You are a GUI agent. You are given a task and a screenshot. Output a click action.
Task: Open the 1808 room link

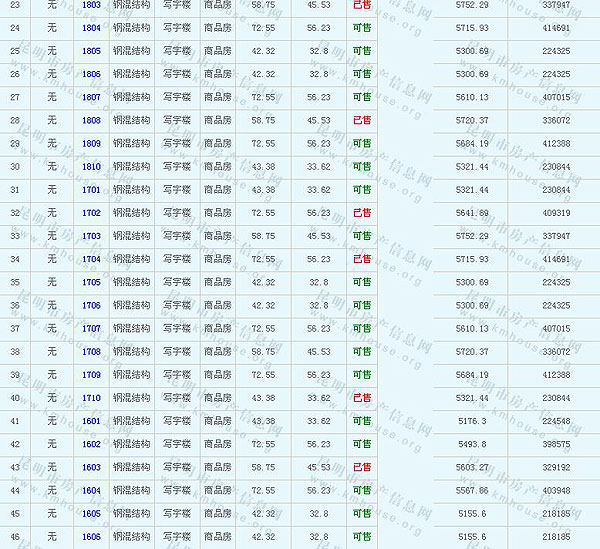click(x=91, y=120)
